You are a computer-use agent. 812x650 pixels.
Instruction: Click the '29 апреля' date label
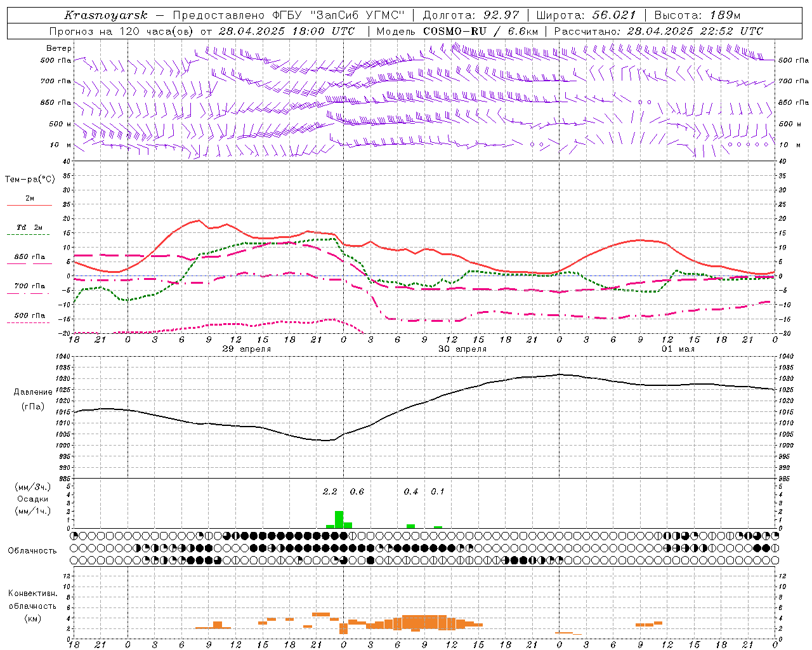pos(246,349)
